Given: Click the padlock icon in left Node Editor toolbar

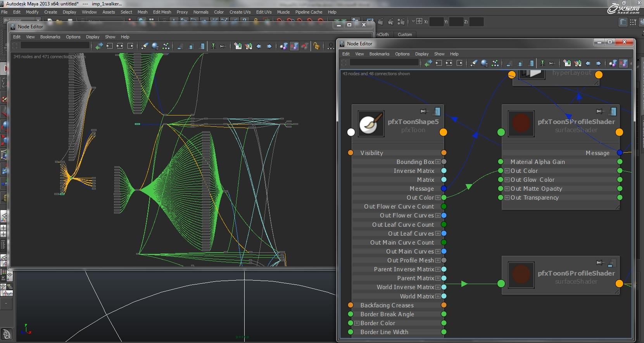Looking at the screenshot, I should (x=317, y=46).
